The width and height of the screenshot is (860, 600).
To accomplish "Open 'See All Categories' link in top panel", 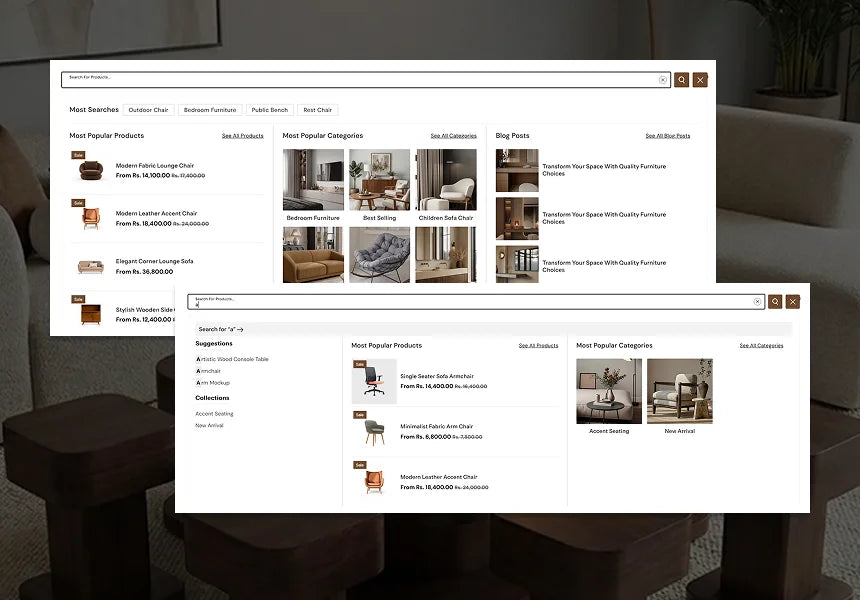I will 454,135.
